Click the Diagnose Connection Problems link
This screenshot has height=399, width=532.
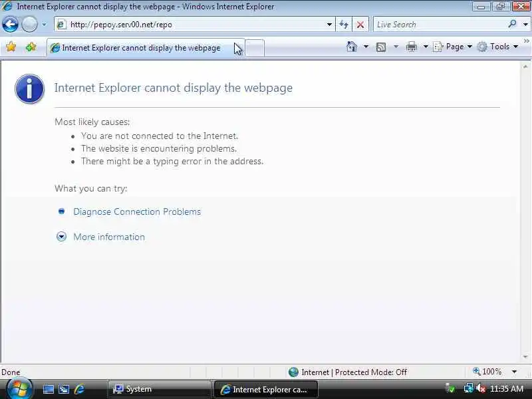137,211
